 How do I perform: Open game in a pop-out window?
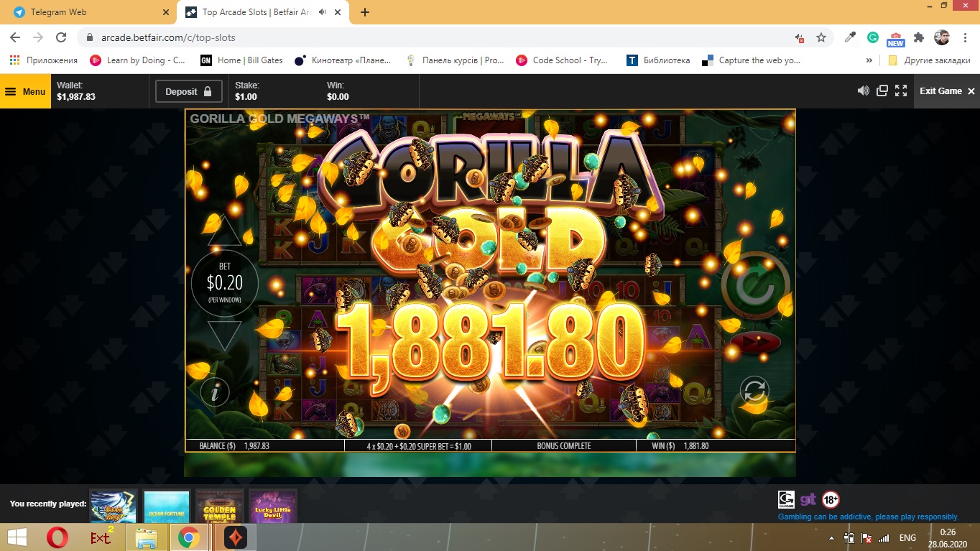coord(882,91)
